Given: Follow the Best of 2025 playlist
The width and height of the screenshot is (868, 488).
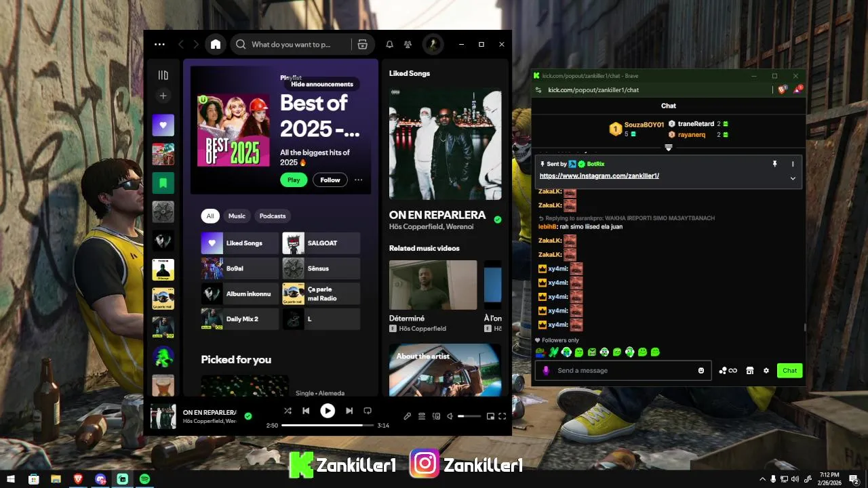Looking at the screenshot, I should [330, 180].
